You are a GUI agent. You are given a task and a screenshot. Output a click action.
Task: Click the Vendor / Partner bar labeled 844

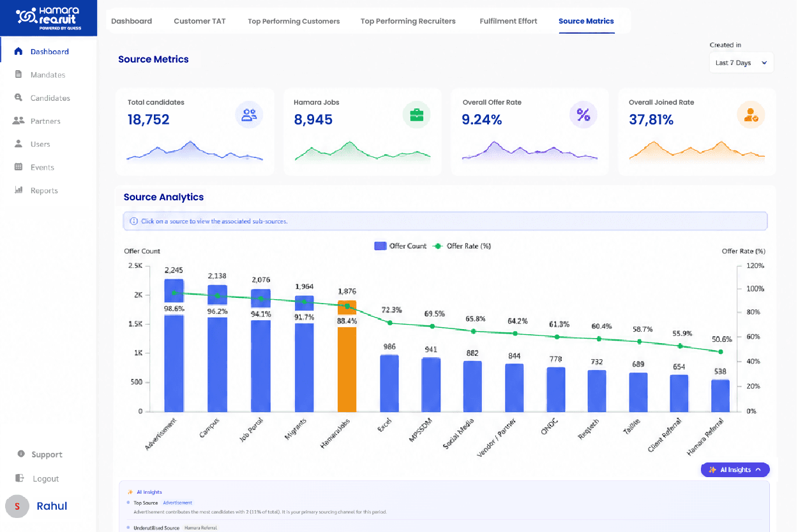[x=515, y=387]
